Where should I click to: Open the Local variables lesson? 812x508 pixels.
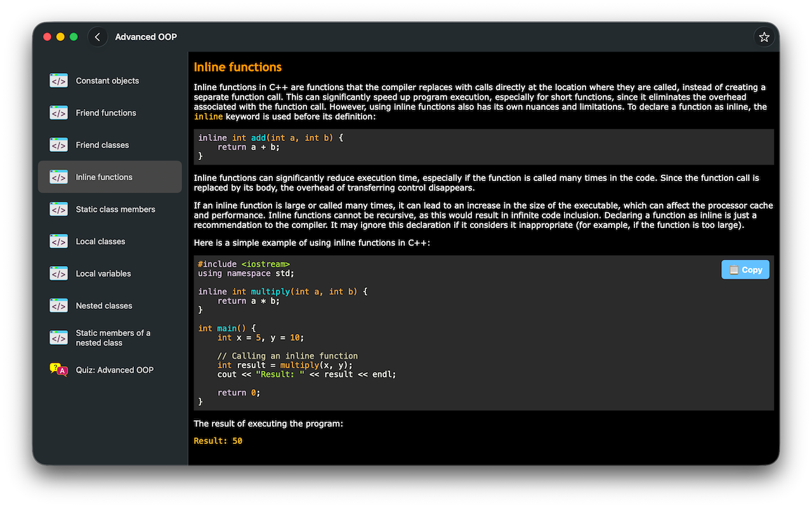[110, 274]
